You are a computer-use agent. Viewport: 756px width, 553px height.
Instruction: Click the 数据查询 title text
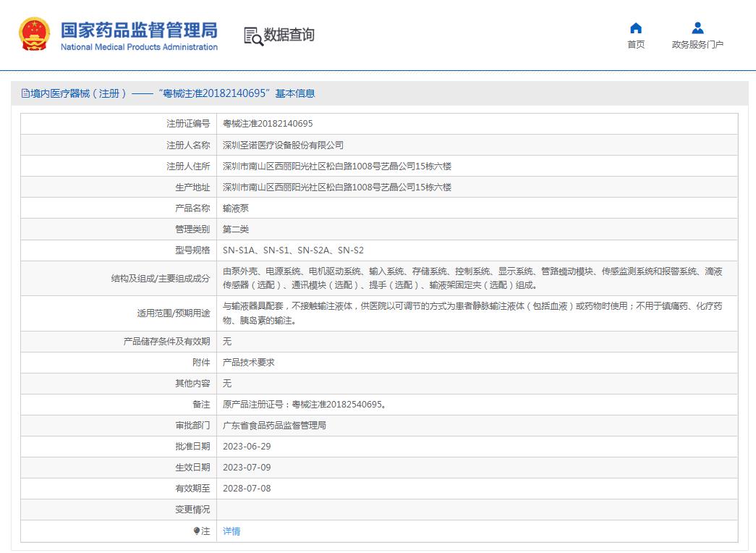coord(289,35)
